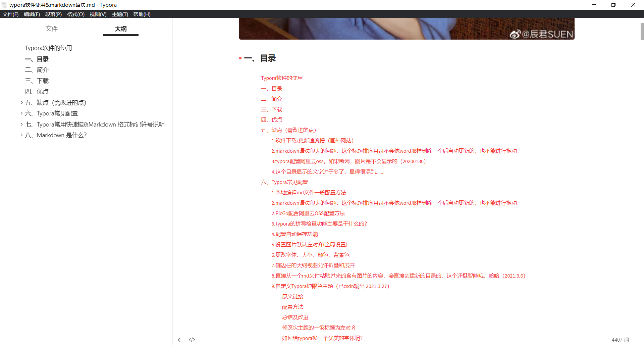Click TOC link 配置方法

click(292, 307)
